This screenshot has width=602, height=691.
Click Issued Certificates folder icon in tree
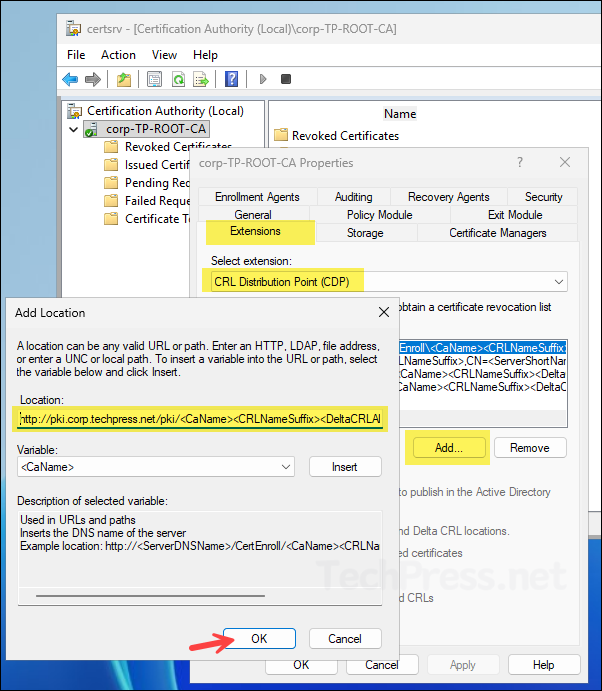111,165
